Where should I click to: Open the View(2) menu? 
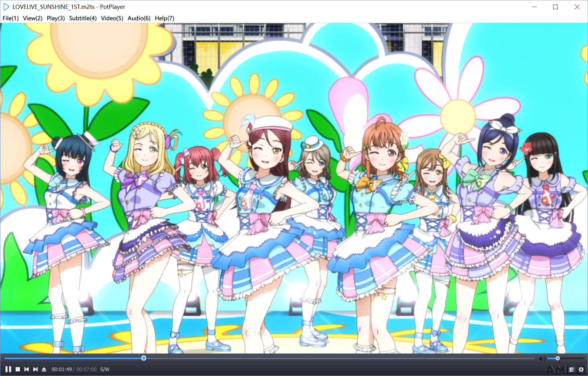point(33,18)
